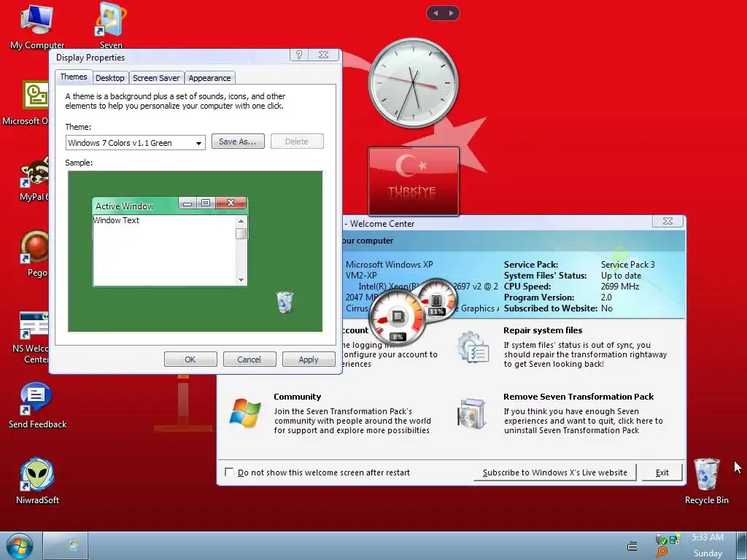This screenshot has width=747, height=560.
Task: Click the Help question mark in Display Properties
Action: tap(299, 55)
